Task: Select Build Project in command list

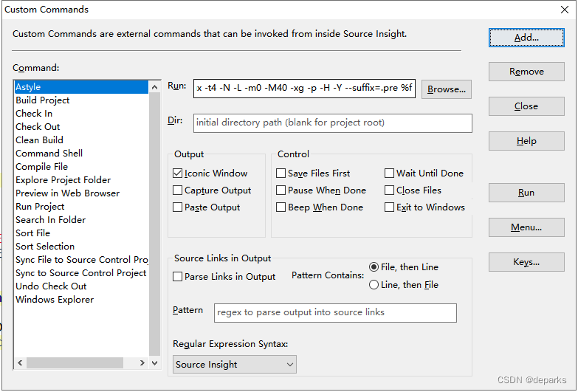Action: click(x=43, y=100)
